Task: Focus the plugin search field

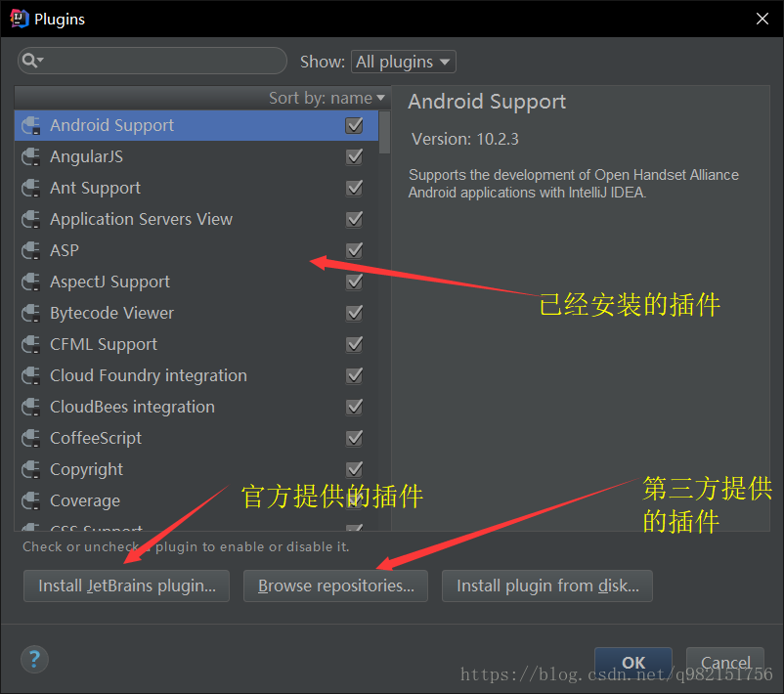Action: (x=152, y=61)
